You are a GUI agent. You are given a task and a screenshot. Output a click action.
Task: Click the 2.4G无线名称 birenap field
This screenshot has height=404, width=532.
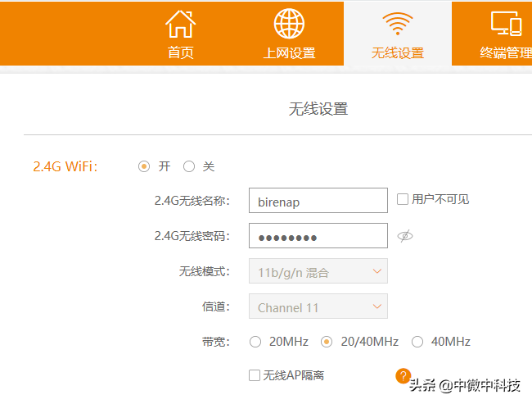pos(318,201)
